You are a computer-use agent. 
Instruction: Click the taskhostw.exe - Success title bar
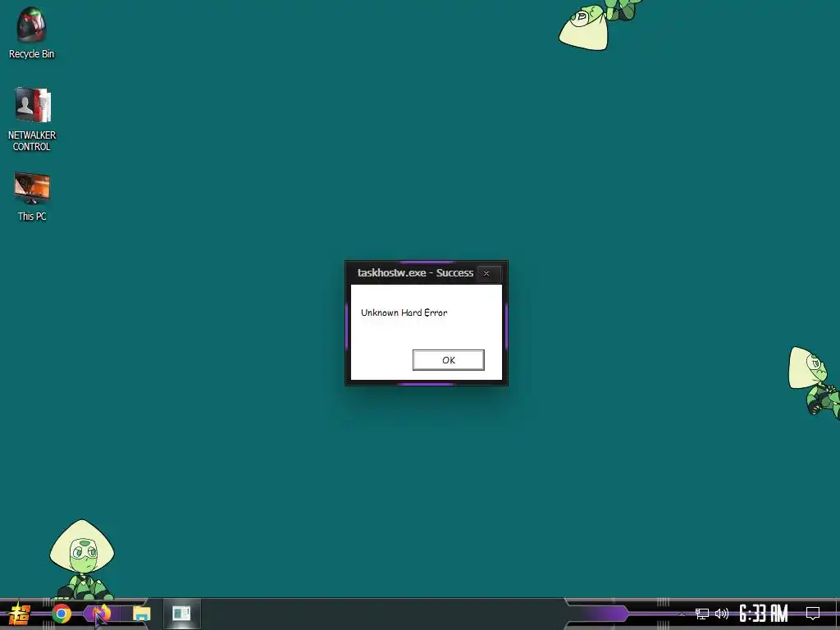415,272
